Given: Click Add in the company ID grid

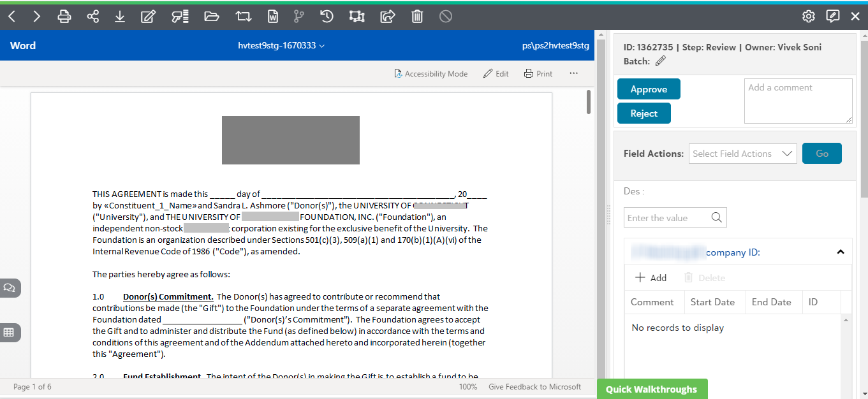Looking at the screenshot, I should [x=651, y=278].
